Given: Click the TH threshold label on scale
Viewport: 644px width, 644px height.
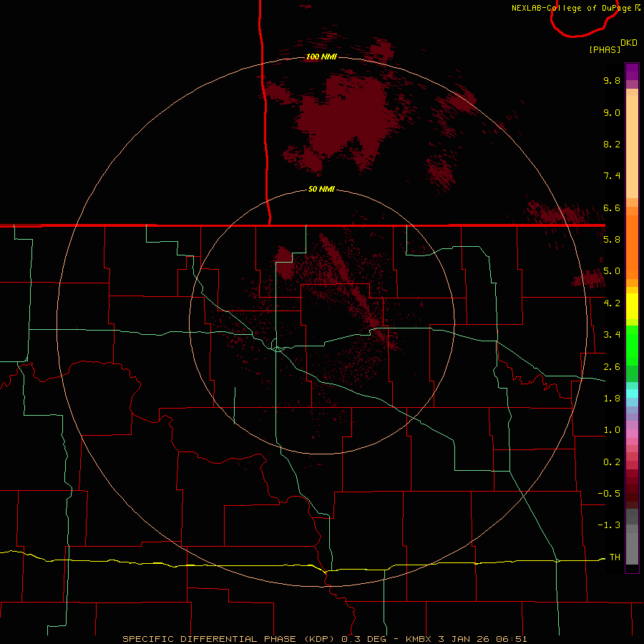Looking at the screenshot, I should [615, 557].
